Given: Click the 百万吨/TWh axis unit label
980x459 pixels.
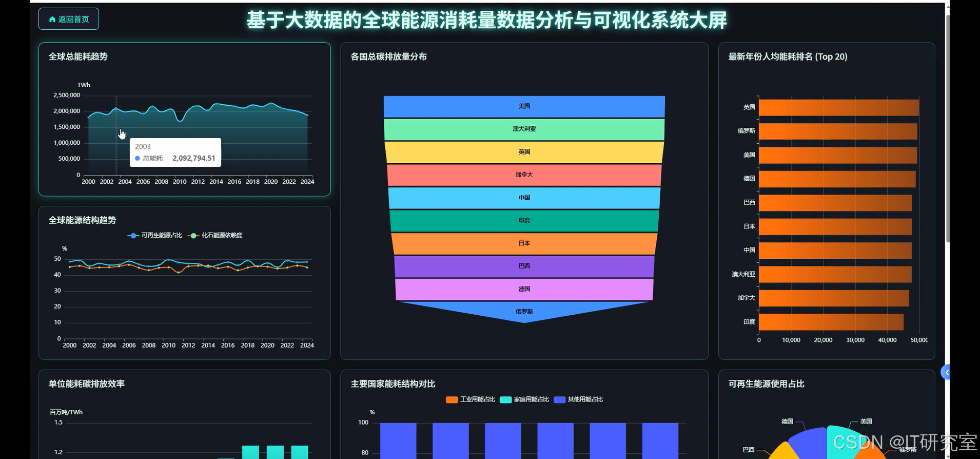Looking at the screenshot, I should click(x=66, y=412).
